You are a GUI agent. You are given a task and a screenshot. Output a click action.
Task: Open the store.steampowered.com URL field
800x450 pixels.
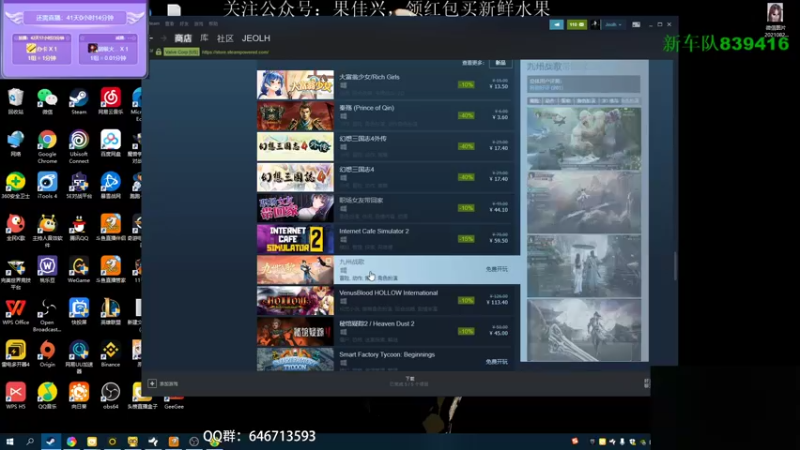point(235,52)
